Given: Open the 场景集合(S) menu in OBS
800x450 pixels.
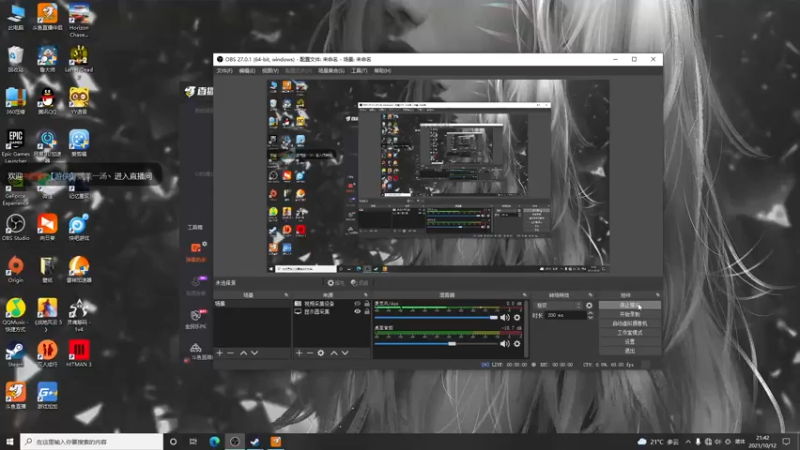Looking at the screenshot, I should point(331,71).
